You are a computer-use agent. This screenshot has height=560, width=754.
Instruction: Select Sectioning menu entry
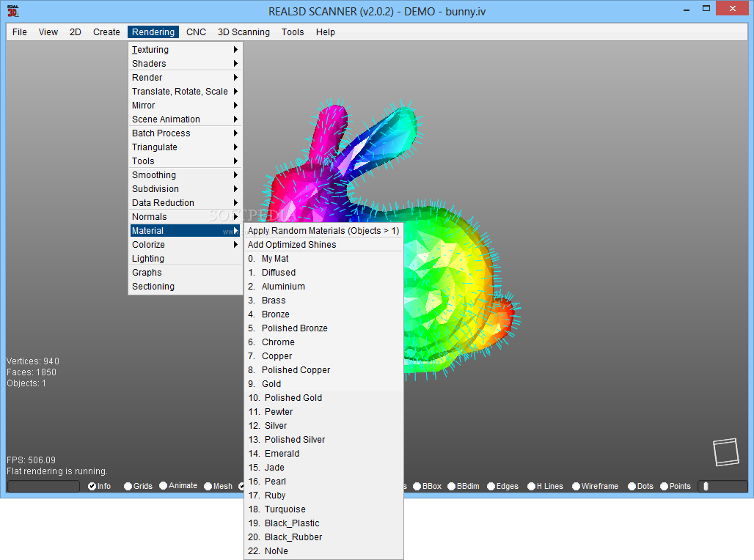coord(185,287)
